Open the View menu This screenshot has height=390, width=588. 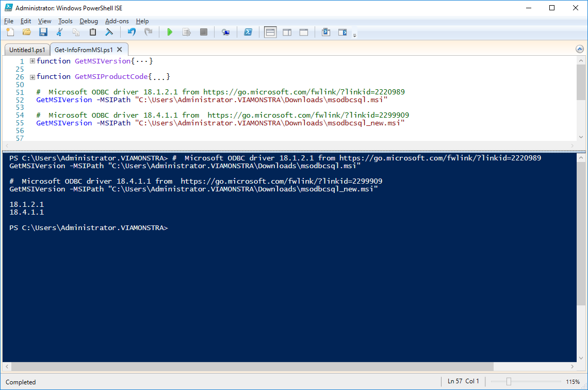click(45, 21)
